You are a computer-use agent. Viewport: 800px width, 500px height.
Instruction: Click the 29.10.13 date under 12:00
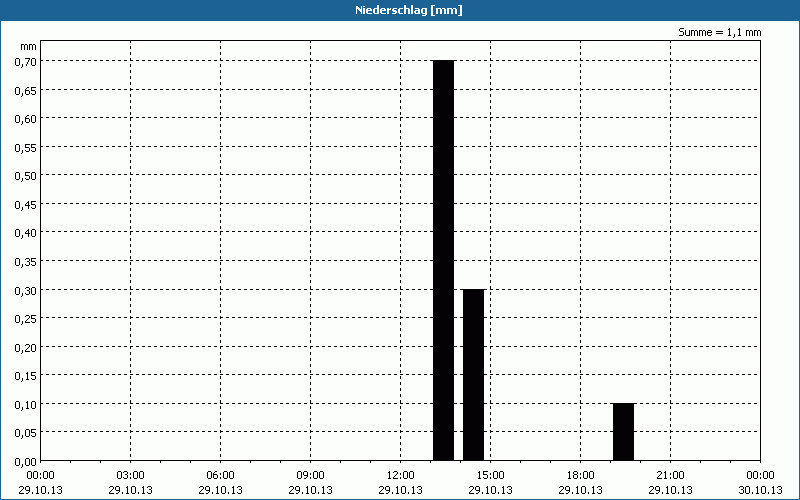pos(401,490)
